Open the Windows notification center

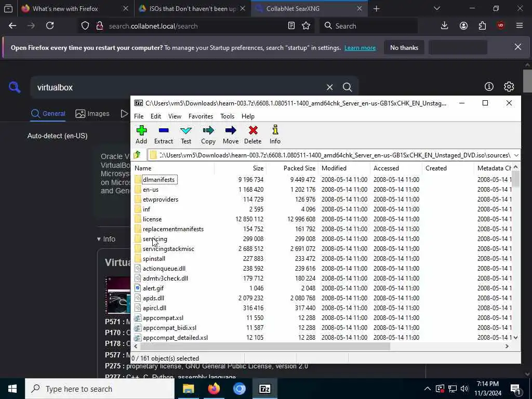(x=516, y=389)
